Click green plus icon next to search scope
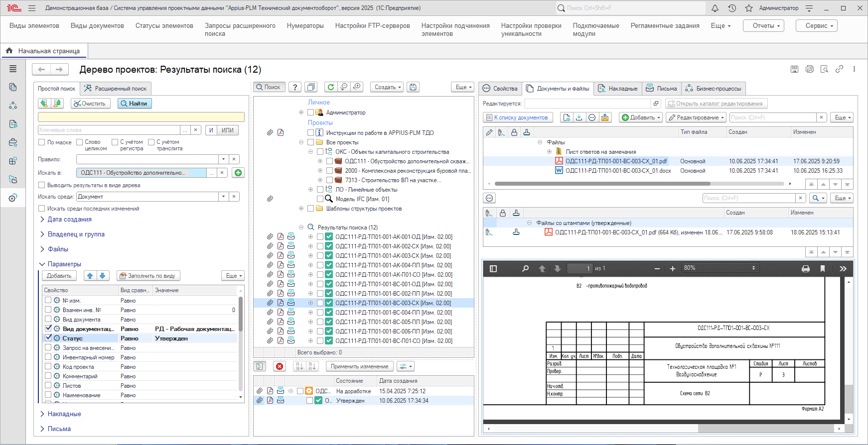The height and width of the screenshot is (445, 868). [238, 173]
